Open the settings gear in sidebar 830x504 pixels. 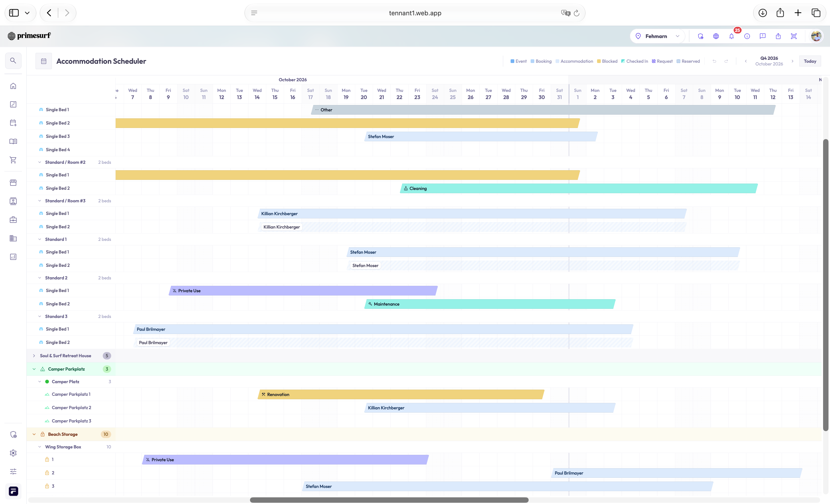click(13, 453)
